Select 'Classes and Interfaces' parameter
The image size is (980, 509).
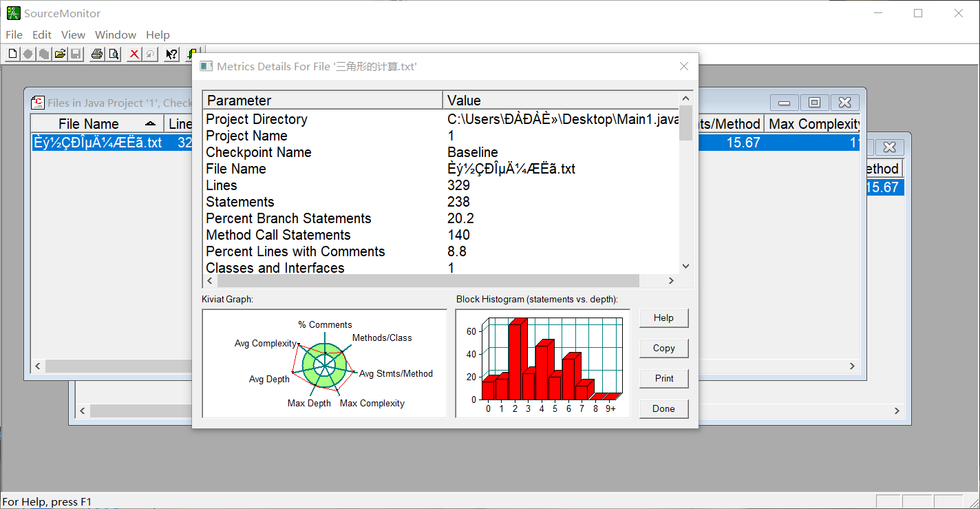click(275, 268)
